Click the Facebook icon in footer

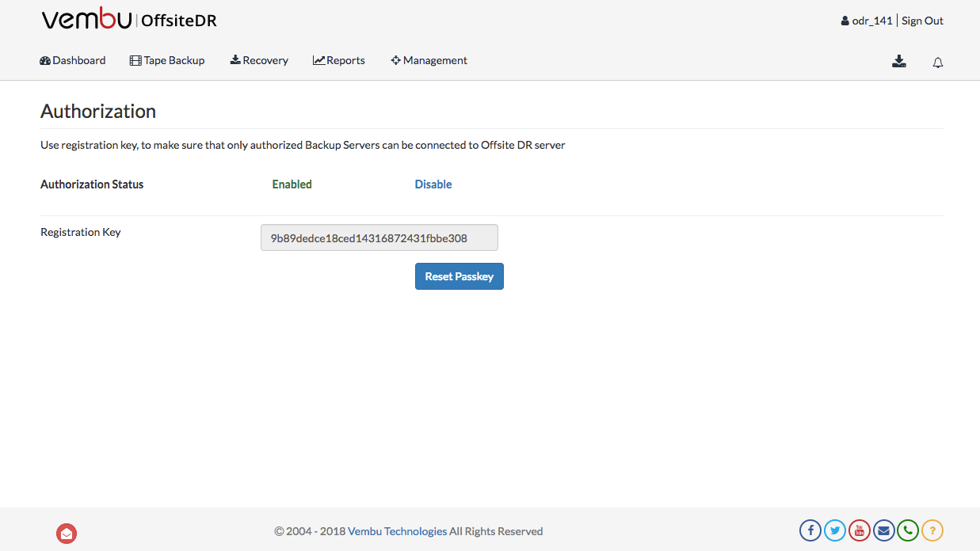pyautogui.click(x=810, y=530)
